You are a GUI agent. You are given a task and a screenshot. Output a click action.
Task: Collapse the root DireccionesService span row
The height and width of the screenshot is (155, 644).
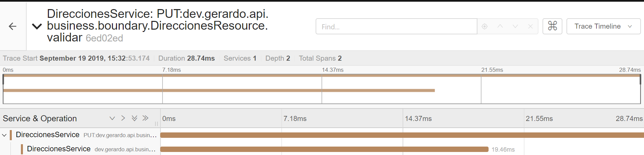coord(4,135)
